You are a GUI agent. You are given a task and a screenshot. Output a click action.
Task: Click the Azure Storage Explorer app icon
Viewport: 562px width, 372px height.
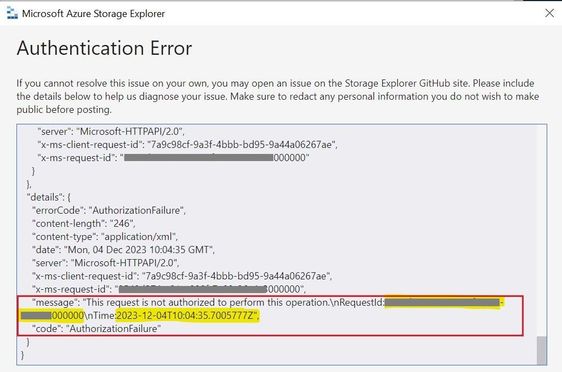pos(12,13)
